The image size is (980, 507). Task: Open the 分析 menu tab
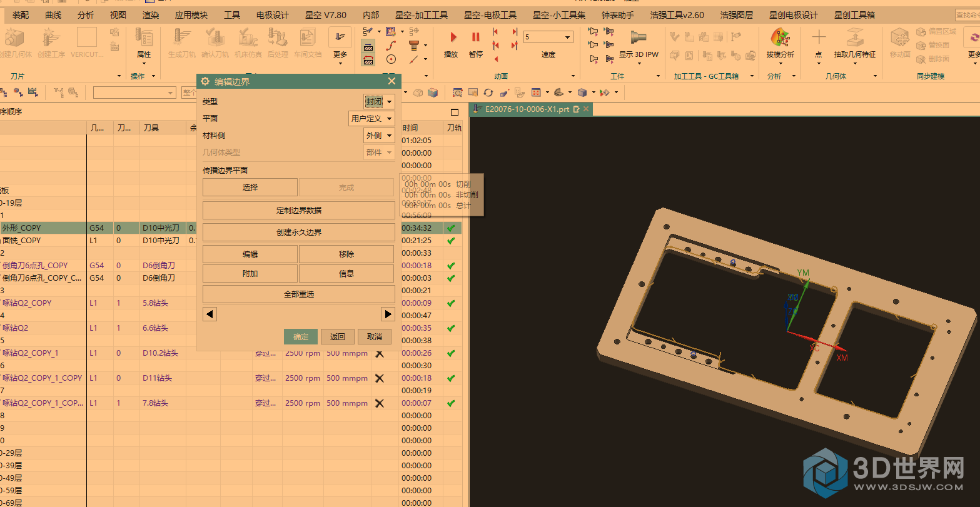86,14
